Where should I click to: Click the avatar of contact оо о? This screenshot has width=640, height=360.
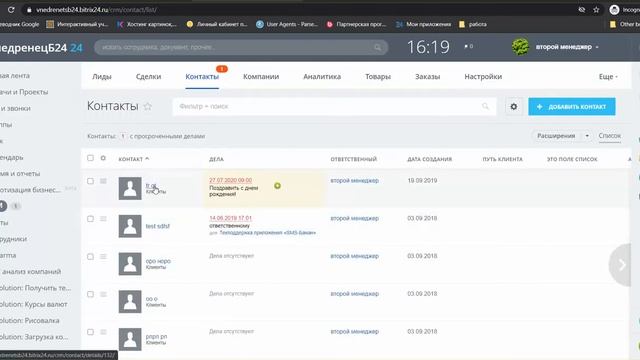[x=130, y=302]
